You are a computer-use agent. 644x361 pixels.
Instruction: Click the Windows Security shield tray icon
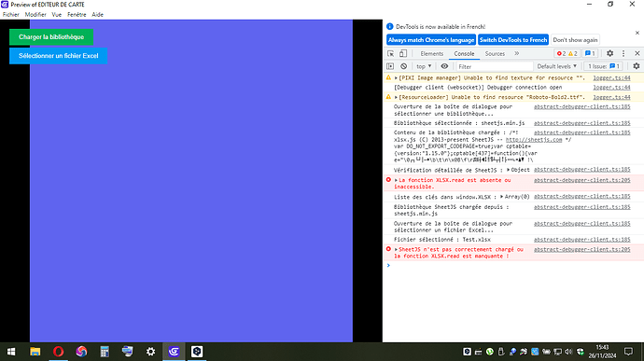pyautogui.click(x=581, y=352)
